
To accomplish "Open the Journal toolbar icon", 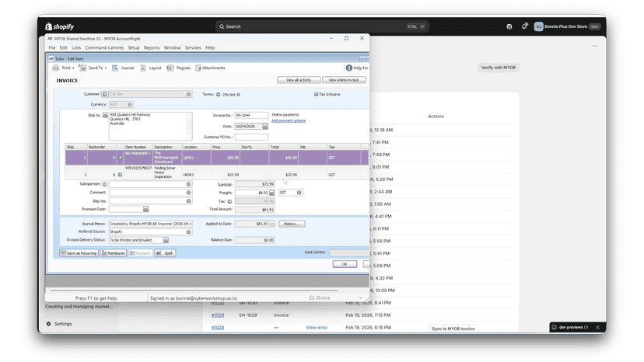I will click(x=123, y=68).
